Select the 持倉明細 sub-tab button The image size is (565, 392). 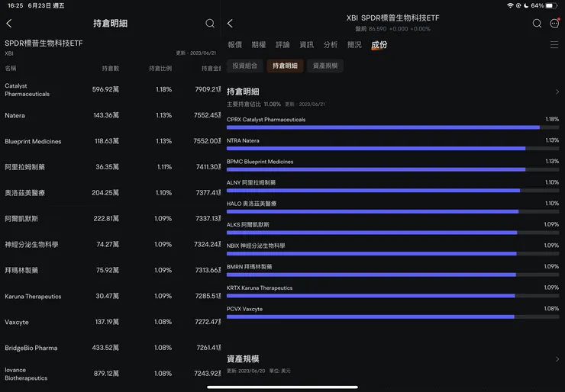pyautogui.click(x=285, y=66)
